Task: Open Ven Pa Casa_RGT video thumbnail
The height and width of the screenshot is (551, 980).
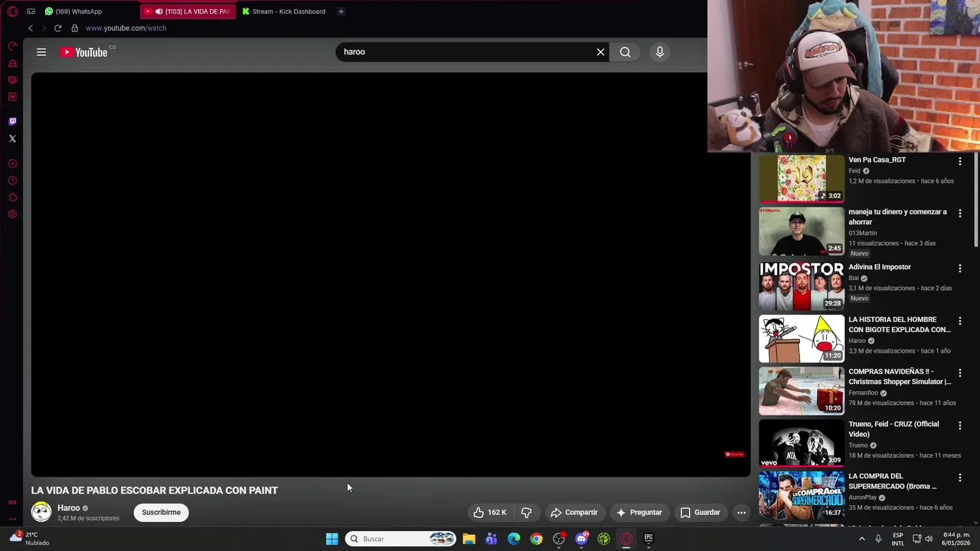Action: click(802, 178)
